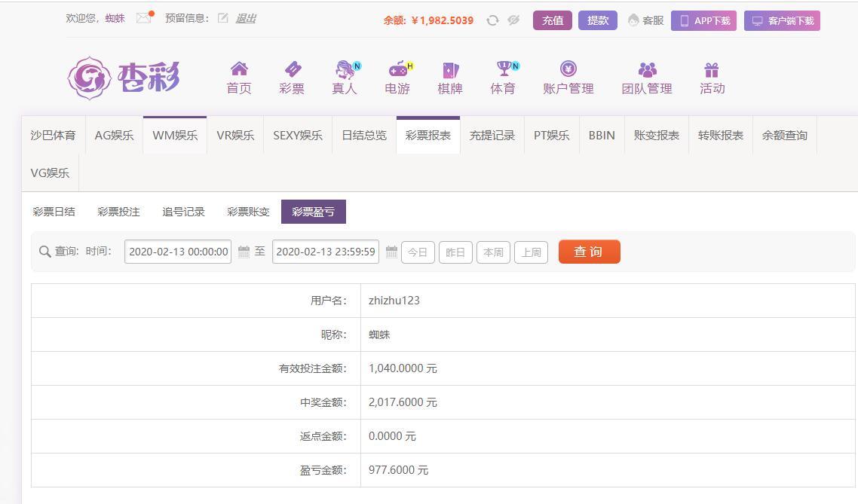
Task: Open start date calendar picker
Action: coord(244,252)
